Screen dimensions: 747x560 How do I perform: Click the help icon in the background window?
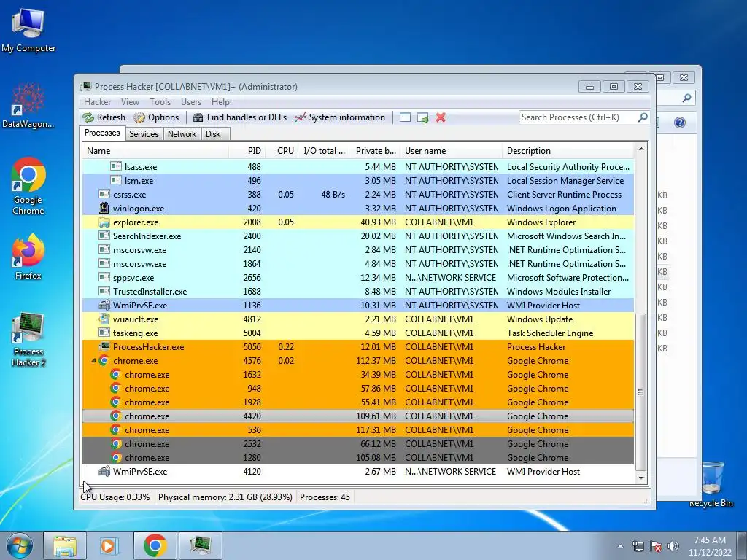point(680,122)
